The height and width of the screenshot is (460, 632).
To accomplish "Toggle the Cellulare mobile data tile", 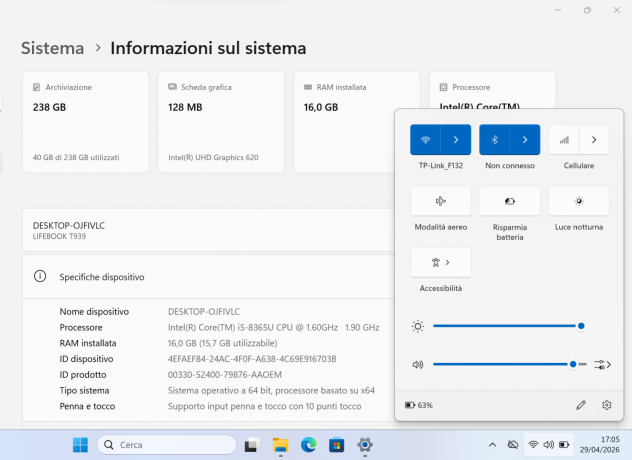I will click(564, 139).
